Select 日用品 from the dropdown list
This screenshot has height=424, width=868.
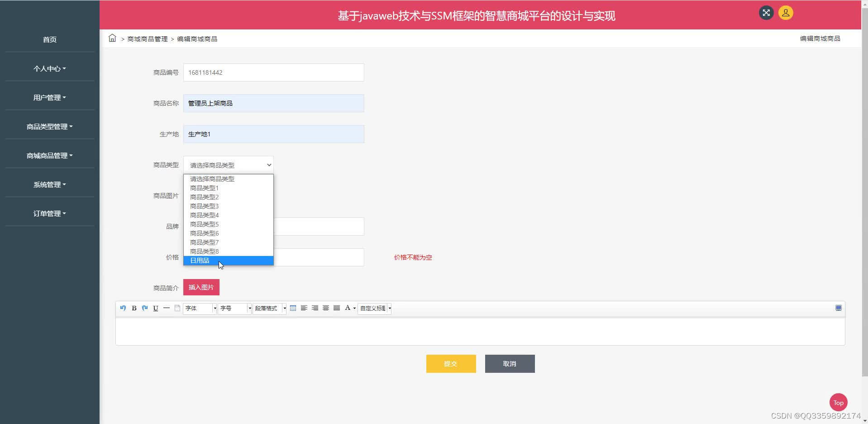(229, 260)
